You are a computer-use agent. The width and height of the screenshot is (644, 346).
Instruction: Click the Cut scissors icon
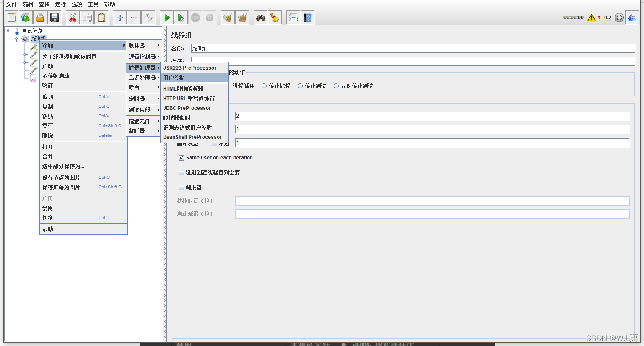click(x=73, y=18)
